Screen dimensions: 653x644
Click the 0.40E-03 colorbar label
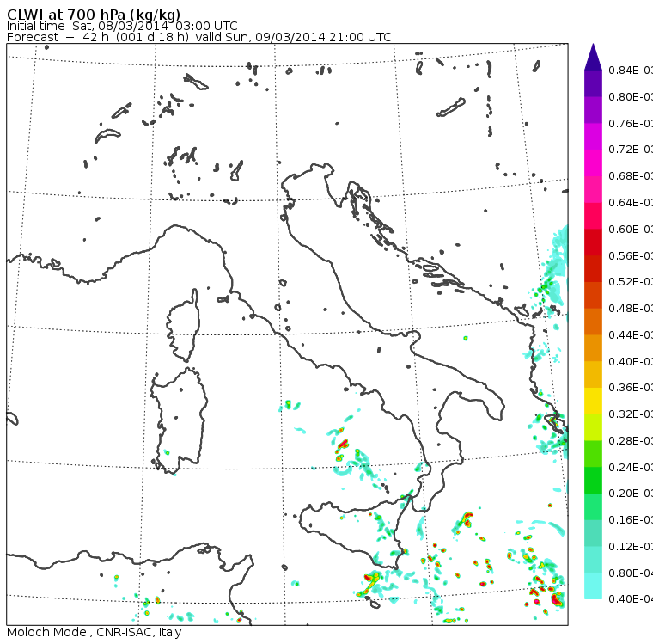point(631,361)
